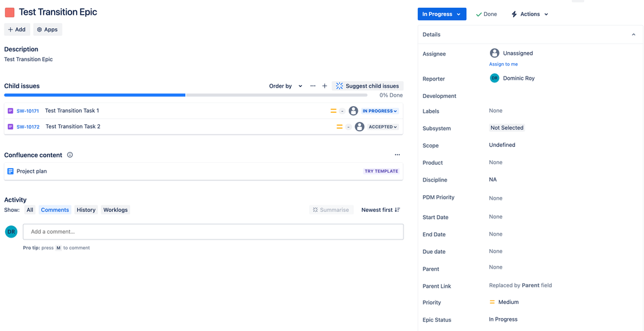Image resolution: width=644 pixels, height=331 pixels.
Task: Open issue link SW-10172
Action: (28, 127)
